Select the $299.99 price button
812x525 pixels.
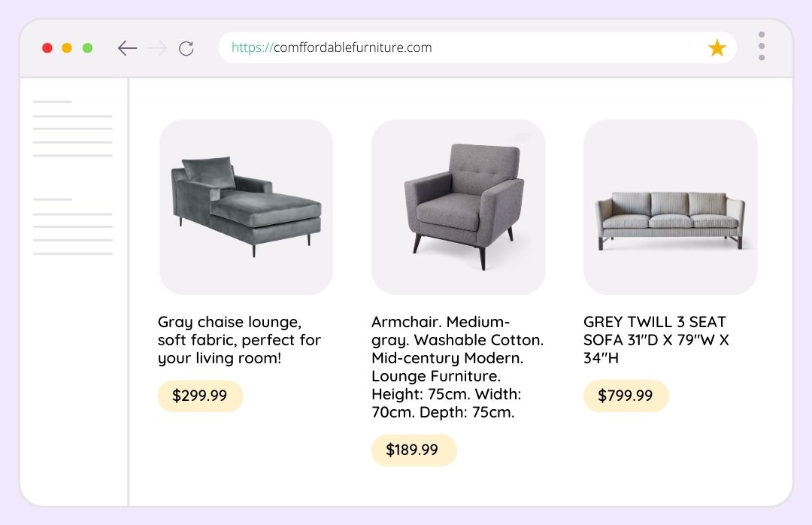click(201, 396)
